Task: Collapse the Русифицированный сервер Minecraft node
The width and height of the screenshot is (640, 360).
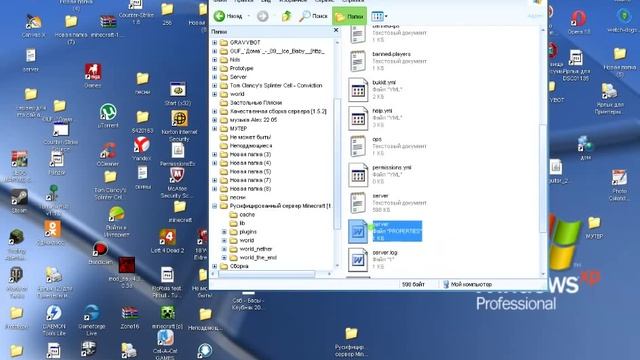Action: tap(215, 206)
